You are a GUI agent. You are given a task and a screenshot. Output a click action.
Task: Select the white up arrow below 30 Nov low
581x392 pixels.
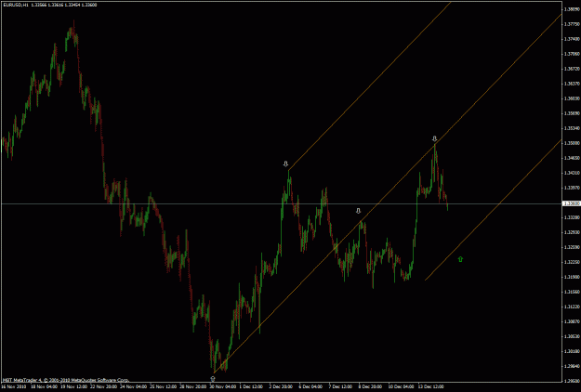pyautogui.click(x=213, y=378)
